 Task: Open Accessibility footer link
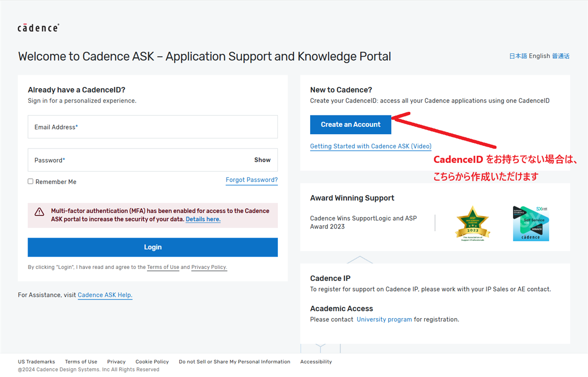pyautogui.click(x=316, y=362)
